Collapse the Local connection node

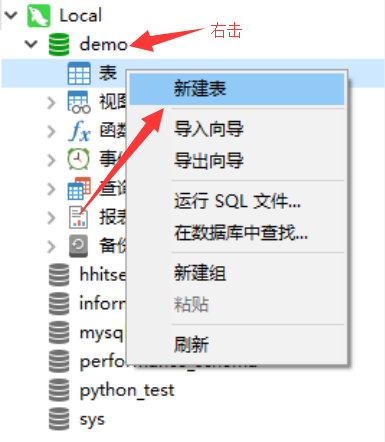(x=11, y=15)
